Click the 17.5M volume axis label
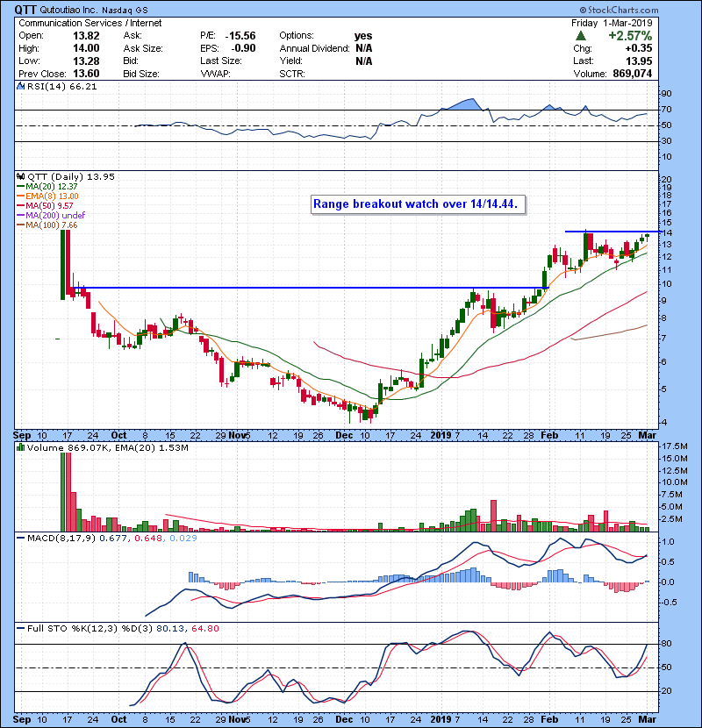 [x=675, y=446]
